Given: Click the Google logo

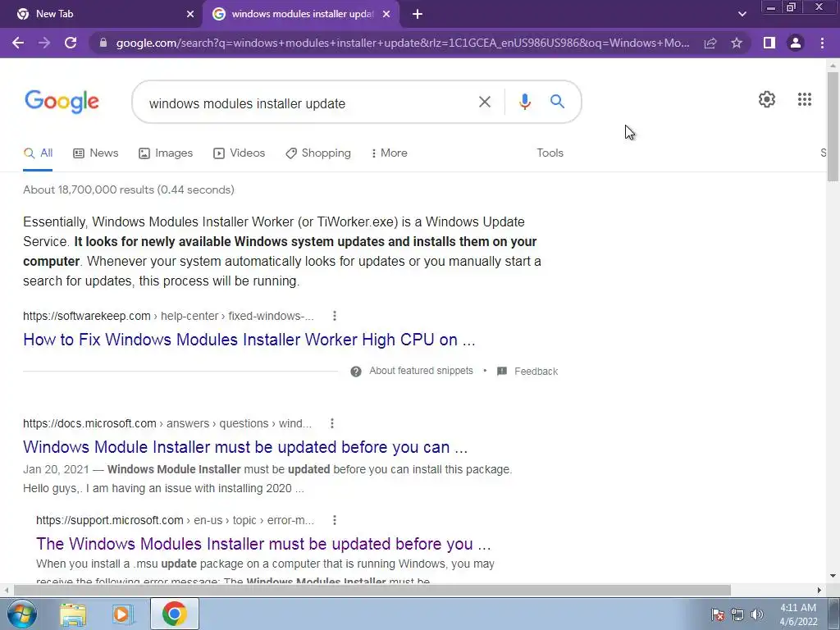Looking at the screenshot, I should click(62, 101).
